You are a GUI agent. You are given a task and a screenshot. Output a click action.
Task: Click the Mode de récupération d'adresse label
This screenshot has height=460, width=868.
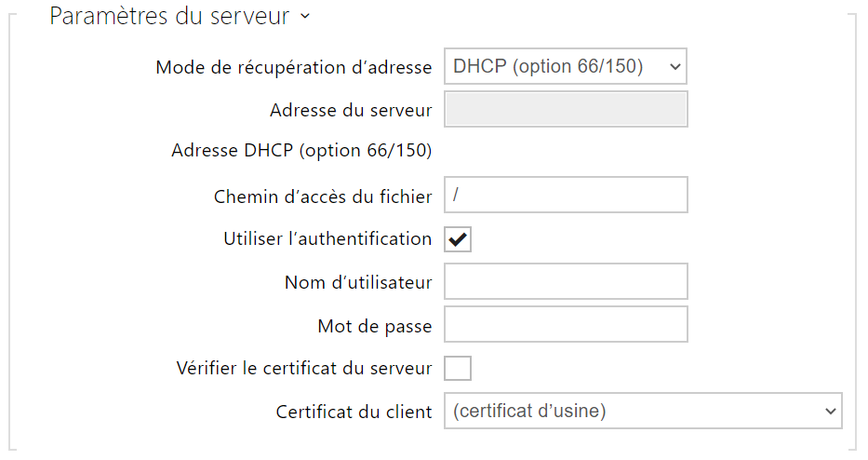coord(293,68)
